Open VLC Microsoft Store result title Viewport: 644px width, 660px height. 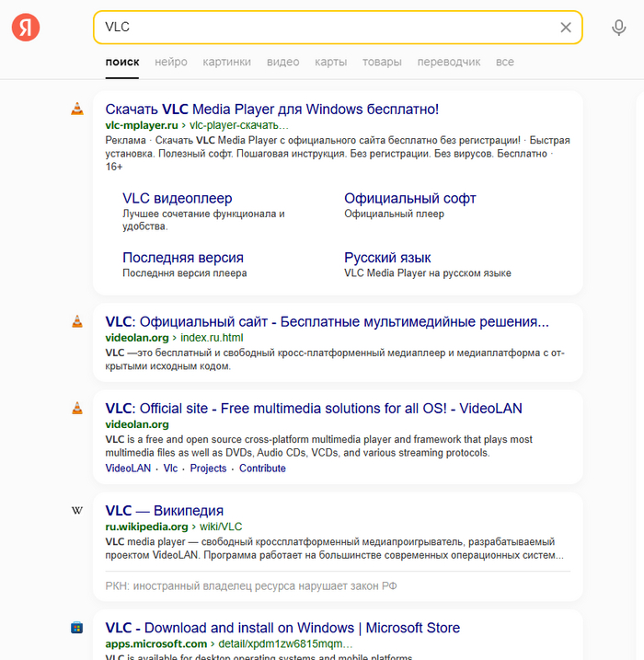(x=282, y=629)
